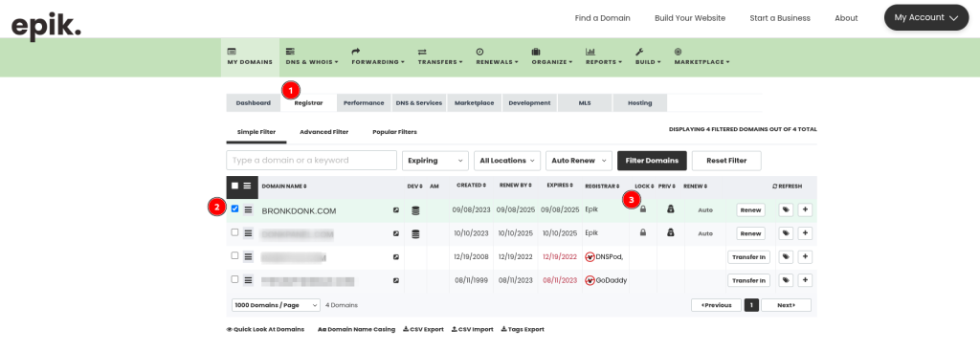
Task: Click the Filter Domains button
Action: coord(652,161)
